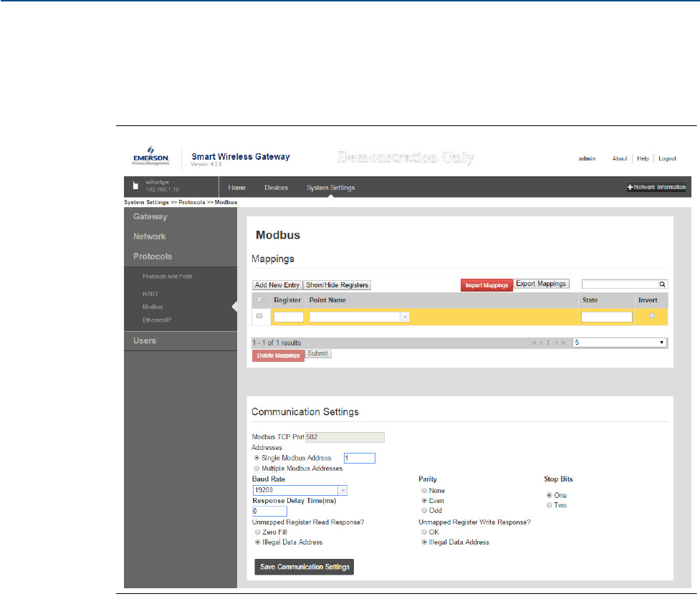Select Protocols And Ports in the sidebar
This screenshot has height=599, width=700.
click(167, 277)
